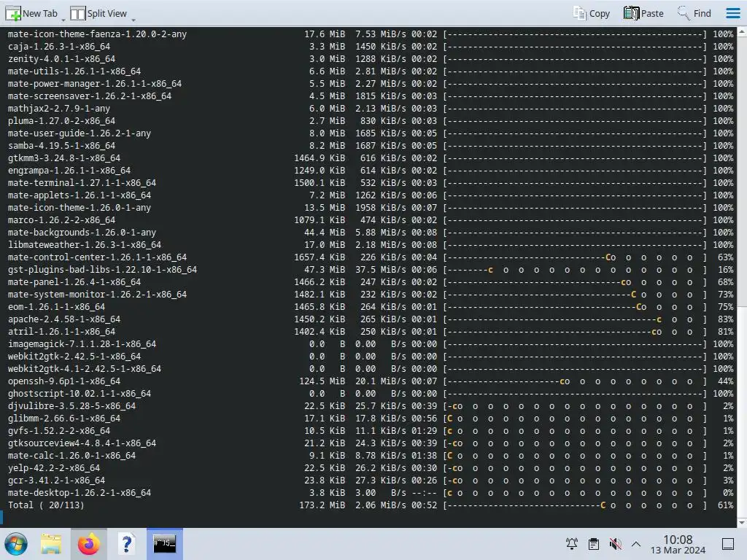Click mate-screensaver-1.26.2-1-x86_64 line
Screen dimensions: 747x560
click(90, 96)
